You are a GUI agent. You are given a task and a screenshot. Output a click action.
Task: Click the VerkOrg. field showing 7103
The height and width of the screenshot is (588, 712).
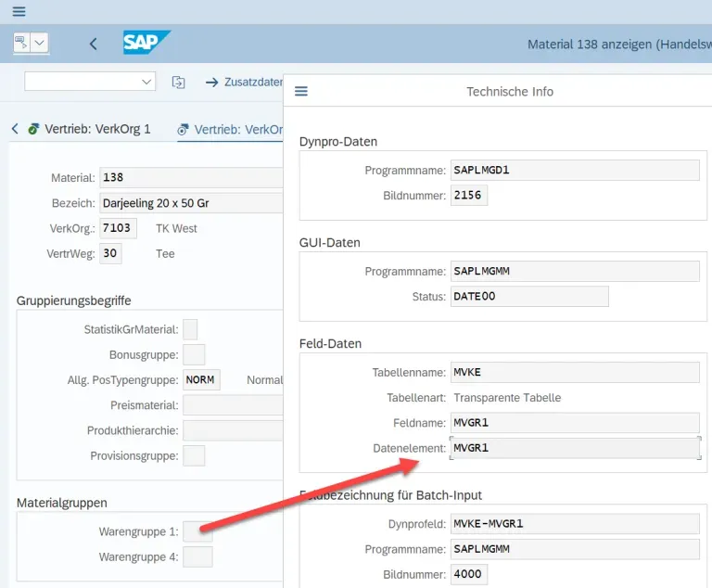click(118, 228)
